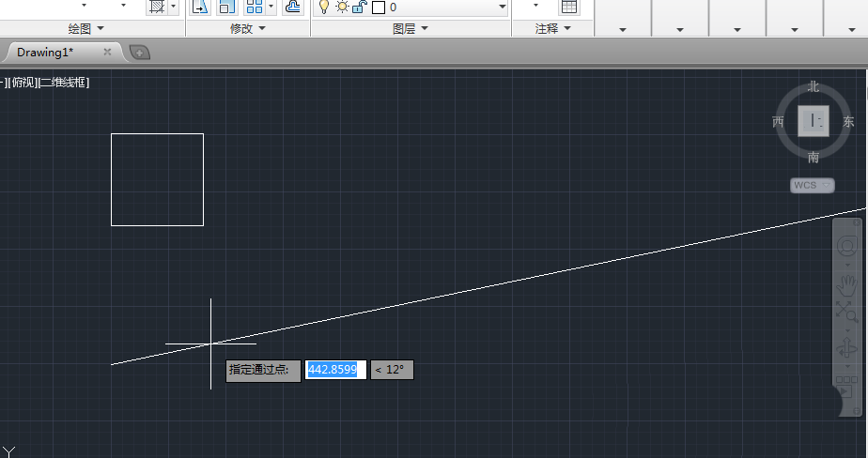Click the 442.8599 distance input field
The image size is (868, 458).
tap(334, 370)
